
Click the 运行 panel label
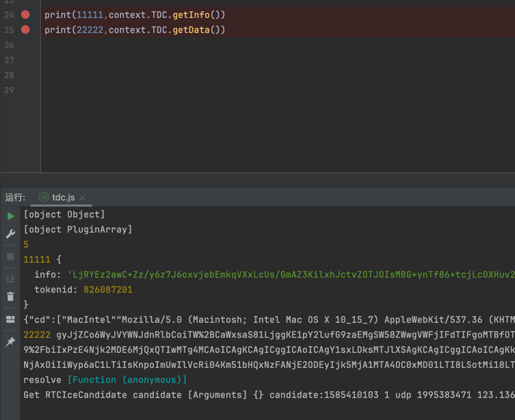point(15,197)
